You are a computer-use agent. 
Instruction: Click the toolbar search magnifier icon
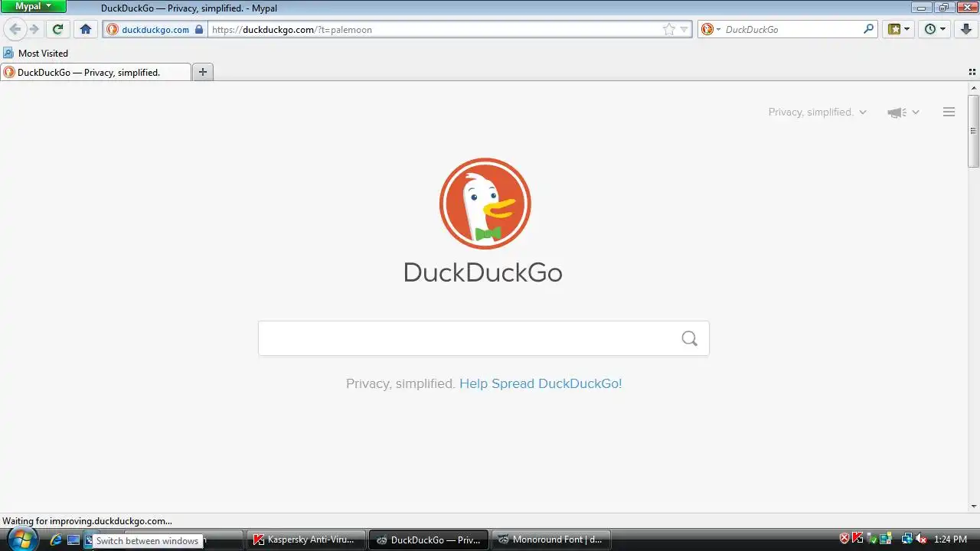[x=869, y=29]
